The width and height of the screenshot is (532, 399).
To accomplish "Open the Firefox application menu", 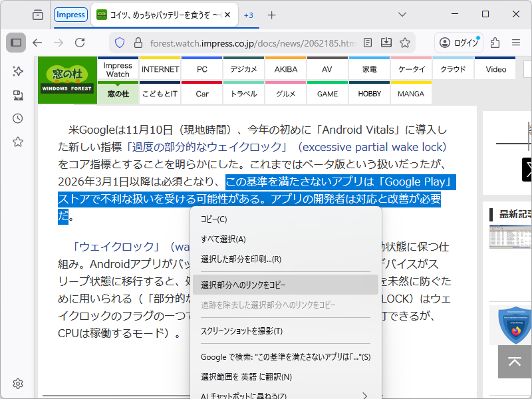I will click(515, 42).
